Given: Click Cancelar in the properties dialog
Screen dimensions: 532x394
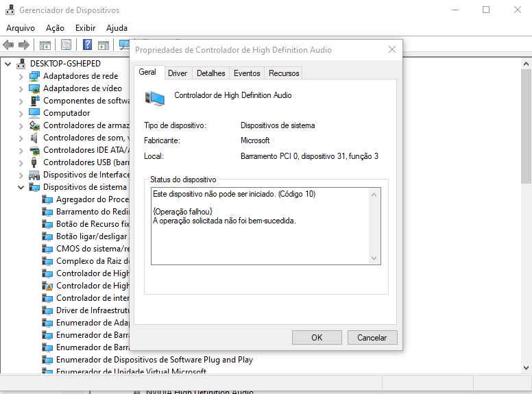Looking at the screenshot, I should pos(372,338).
